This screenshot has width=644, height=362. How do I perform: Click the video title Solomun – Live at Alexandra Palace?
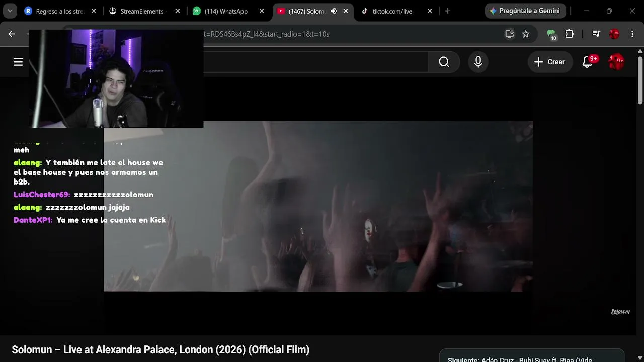pyautogui.click(x=160, y=349)
